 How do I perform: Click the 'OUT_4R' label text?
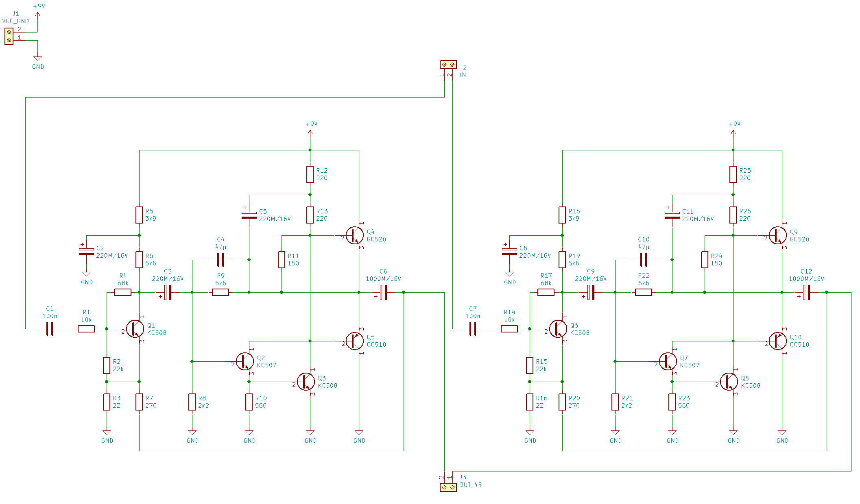point(470,485)
